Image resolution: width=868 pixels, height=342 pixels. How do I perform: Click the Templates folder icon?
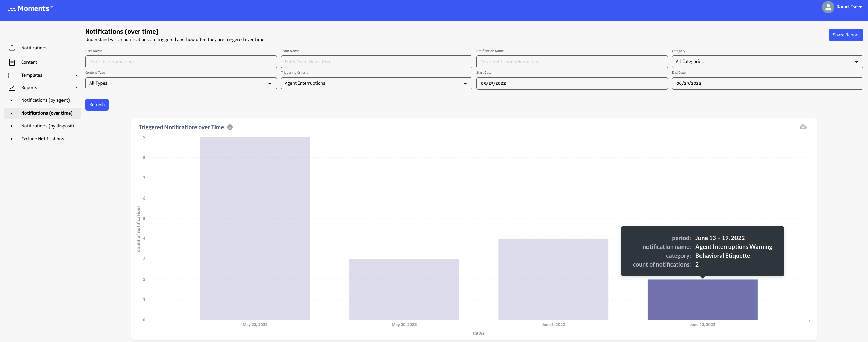point(12,75)
